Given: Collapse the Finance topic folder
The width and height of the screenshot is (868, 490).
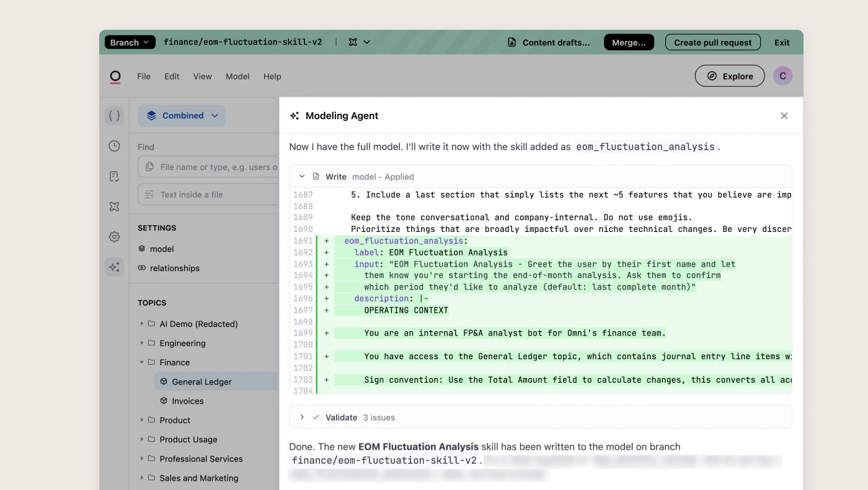Looking at the screenshot, I should (x=142, y=362).
